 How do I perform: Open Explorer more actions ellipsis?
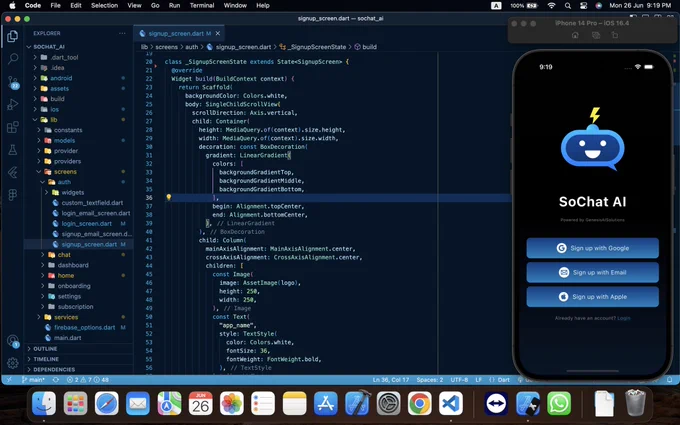[x=122, y=33]
